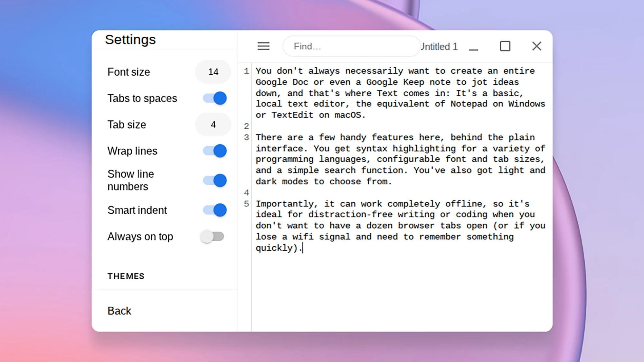The height and width of the screenshot is (362, 644).
Task: Place cursor in 'Google Doc' text
Action: 282,82
